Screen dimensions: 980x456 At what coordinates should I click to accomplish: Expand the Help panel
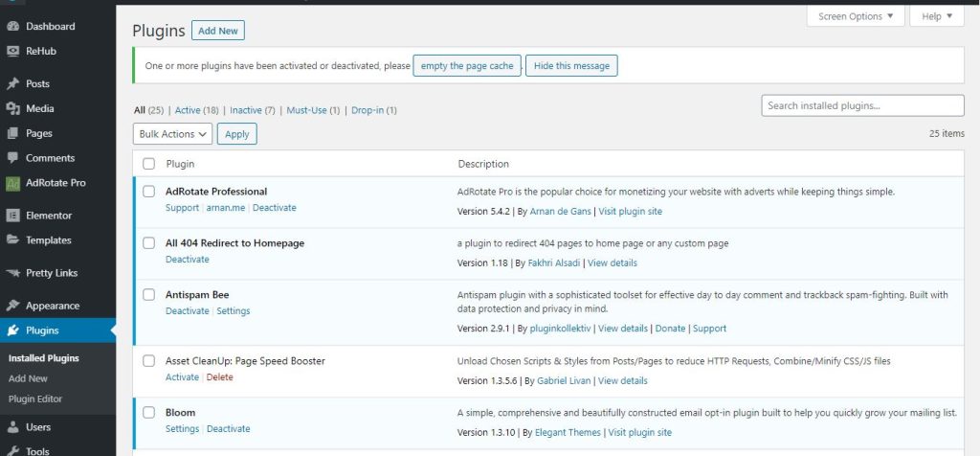[x=937, y=16]
